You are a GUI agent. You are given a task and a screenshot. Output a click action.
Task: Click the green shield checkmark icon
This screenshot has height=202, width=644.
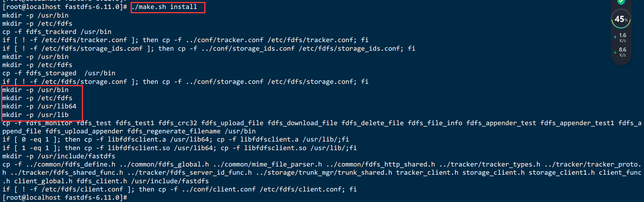pos(621,2)
